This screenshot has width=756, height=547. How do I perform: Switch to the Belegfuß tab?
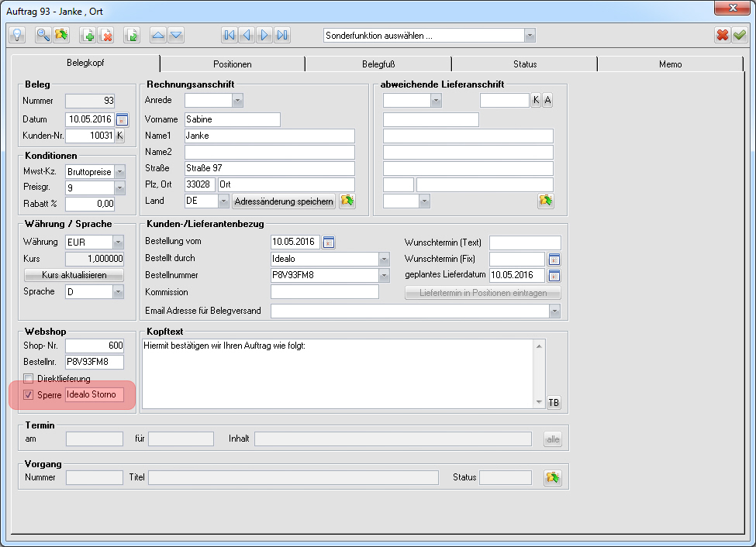(x=378, y=64)
